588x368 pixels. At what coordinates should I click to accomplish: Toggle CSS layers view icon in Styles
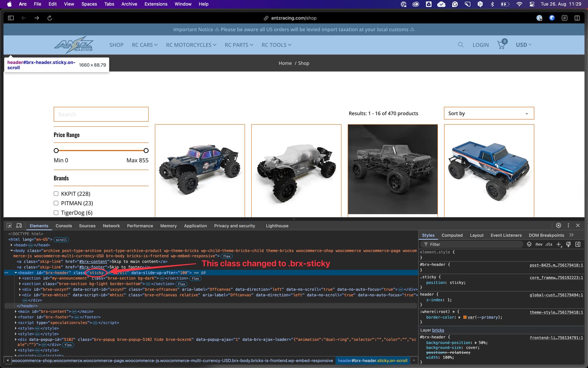coord(529,244)
